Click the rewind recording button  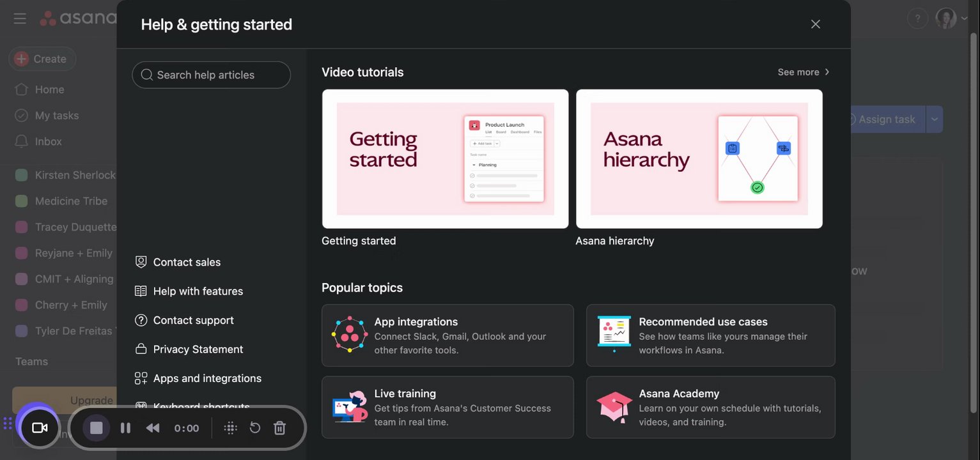(x=153, y=428)
